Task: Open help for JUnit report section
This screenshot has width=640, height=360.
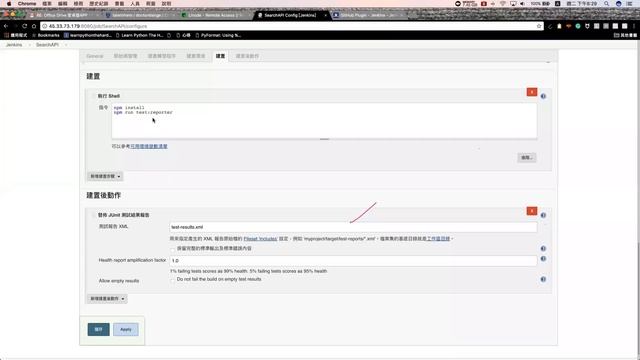Action: click(x=543, y=215)
